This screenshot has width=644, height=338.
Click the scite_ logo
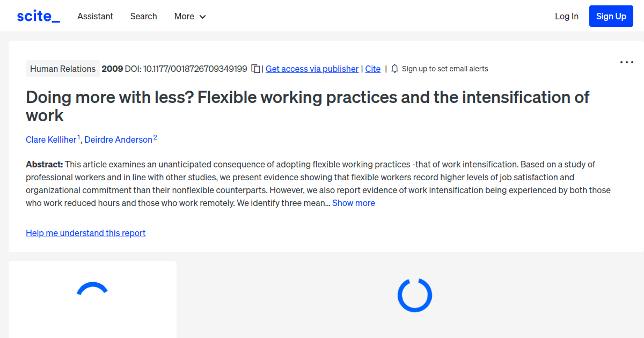click(x=38, y=16)
